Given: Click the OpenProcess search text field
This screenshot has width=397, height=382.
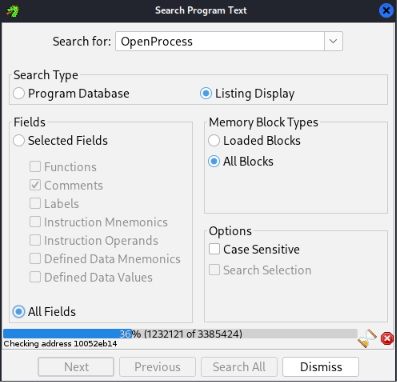Looking at the screenshot, I should tap(220, 41).
